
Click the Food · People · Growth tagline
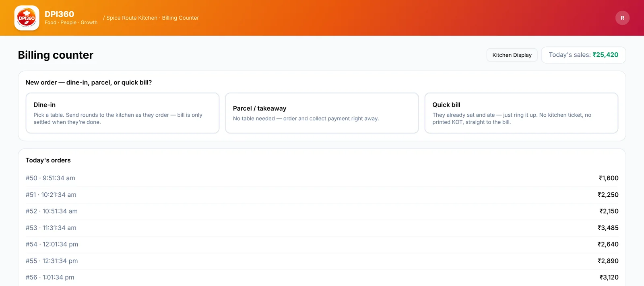(x=71, y=23)
